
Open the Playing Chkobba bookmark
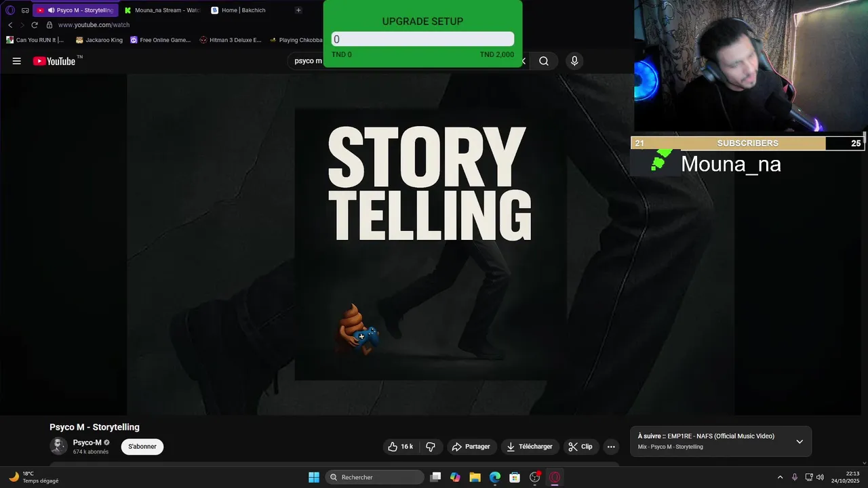296,40
